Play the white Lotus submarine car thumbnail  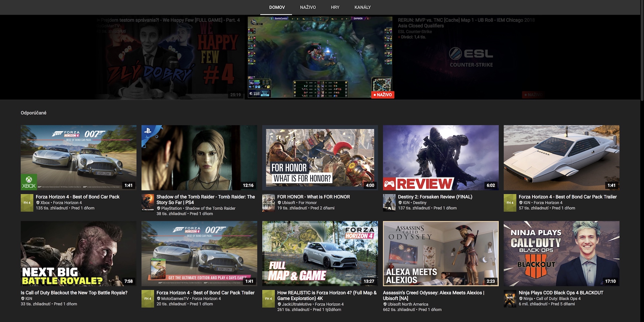tap(561, 158)
